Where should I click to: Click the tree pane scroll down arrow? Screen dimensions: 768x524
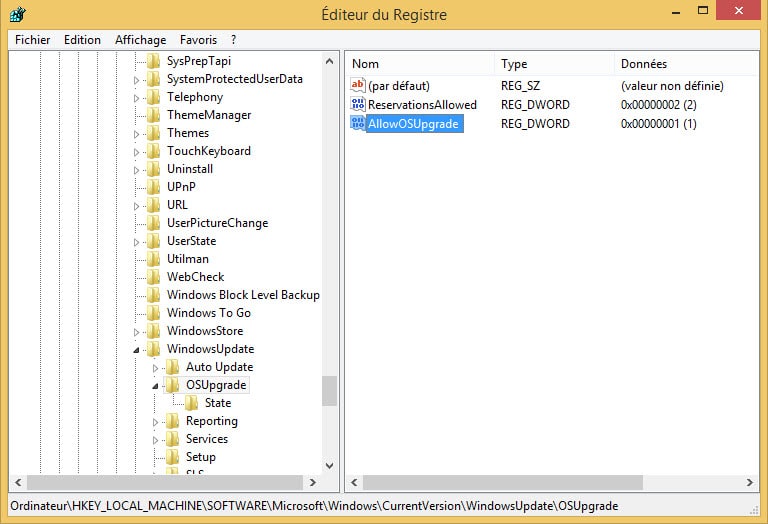pos(330,465)
